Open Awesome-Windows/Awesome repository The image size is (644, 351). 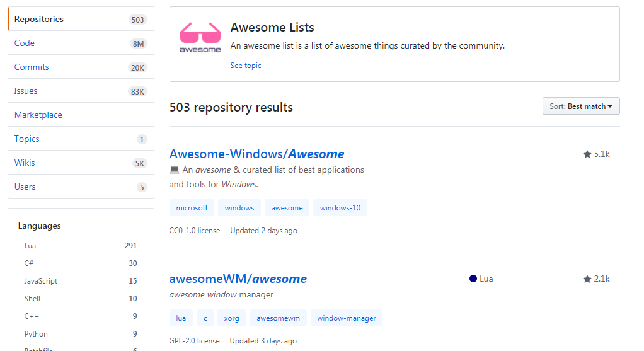(x=256, y=154)
